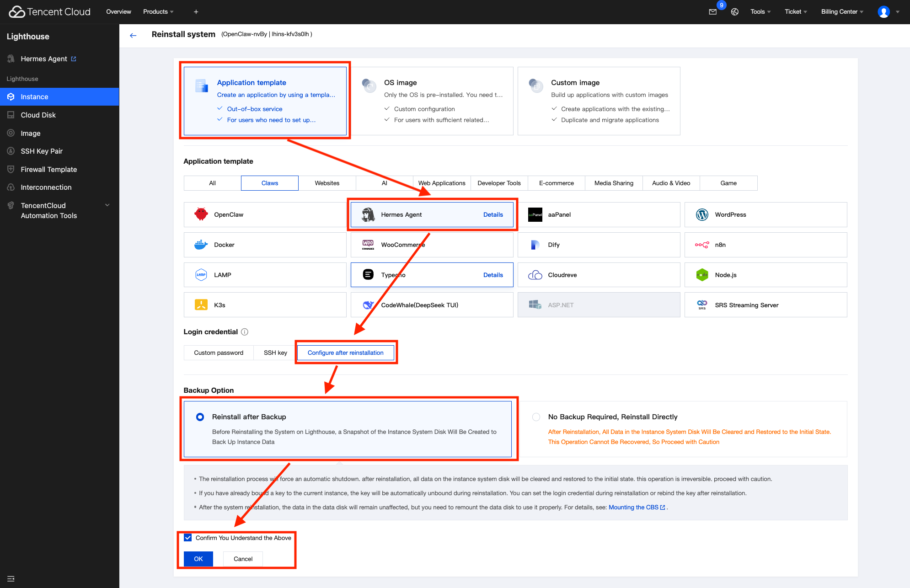Image resolution: width=910 pixels, height=588 pixels.
Task: Click the info icon beside Login credential
Action: pos(245,332)
